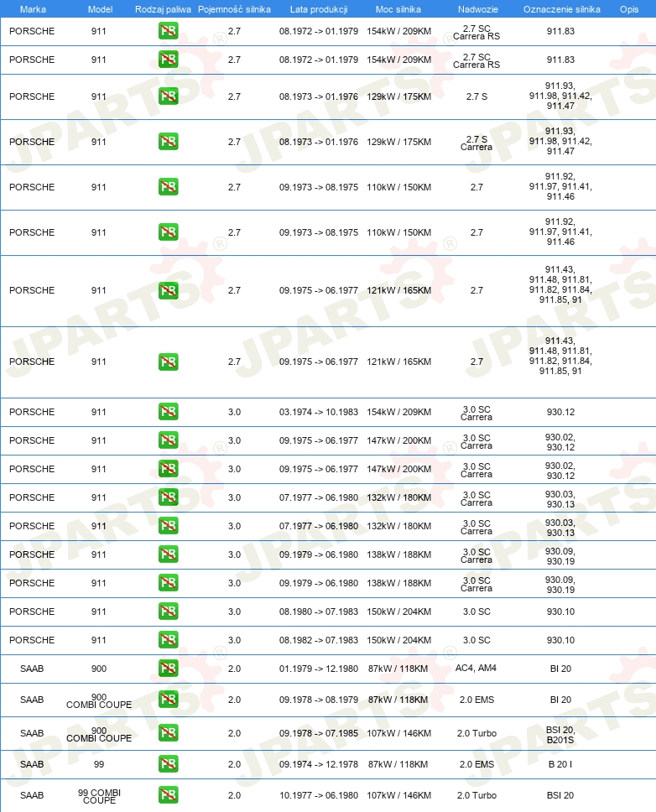This screenshot has height=812, width=656.
Task: Select the date cell 09.1978 -> 08.1979
Action: (319, 700)
